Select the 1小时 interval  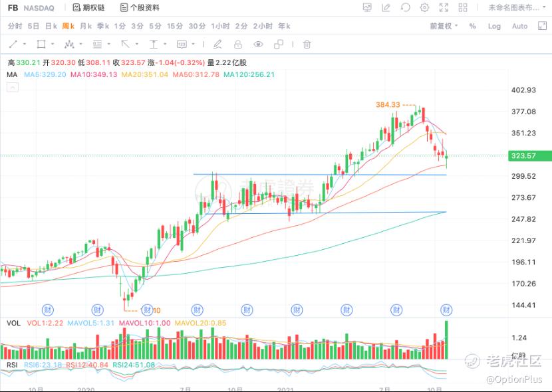220,26
